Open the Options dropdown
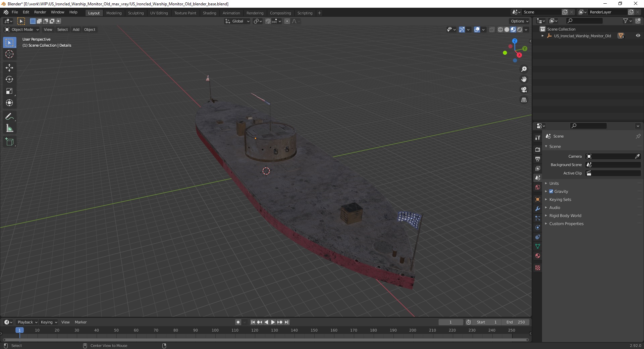Screen dimensions: 644x349 520,21
